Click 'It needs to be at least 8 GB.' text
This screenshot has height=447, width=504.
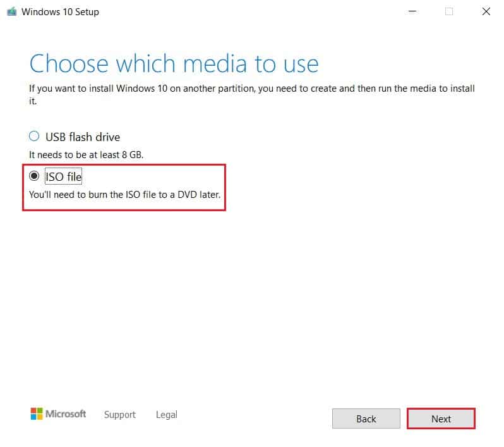(x=86, y=155)
